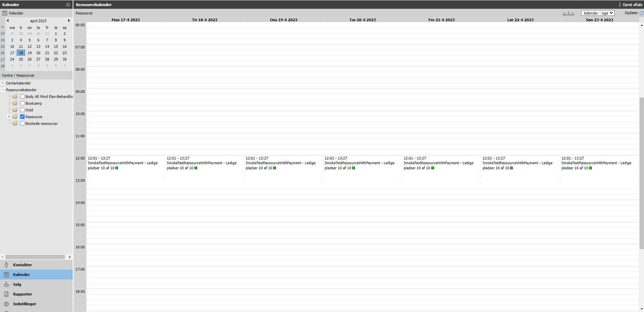Open the Rapporter section
The image size is (644, 312).
[36, 294]
